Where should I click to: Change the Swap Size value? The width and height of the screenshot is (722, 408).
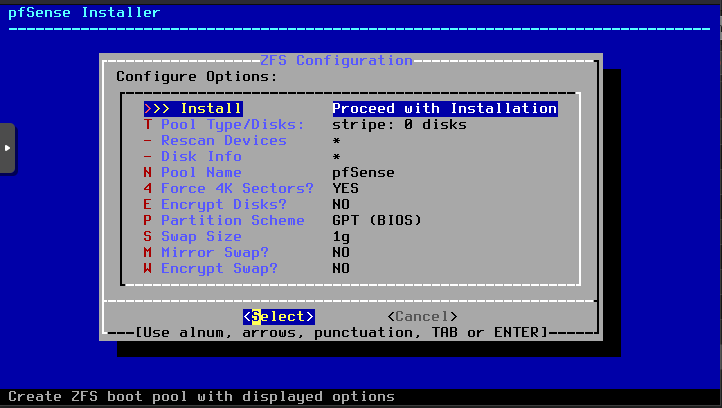coord(201,236)
